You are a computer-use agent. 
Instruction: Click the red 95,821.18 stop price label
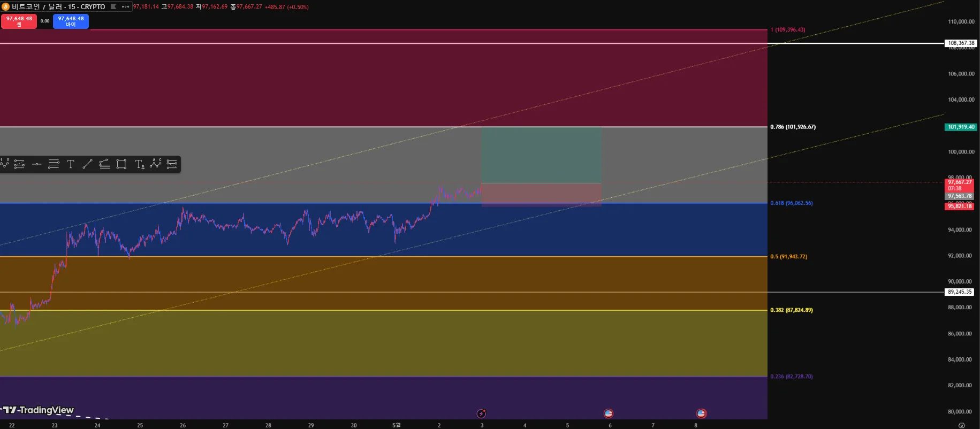pos(960,206)
